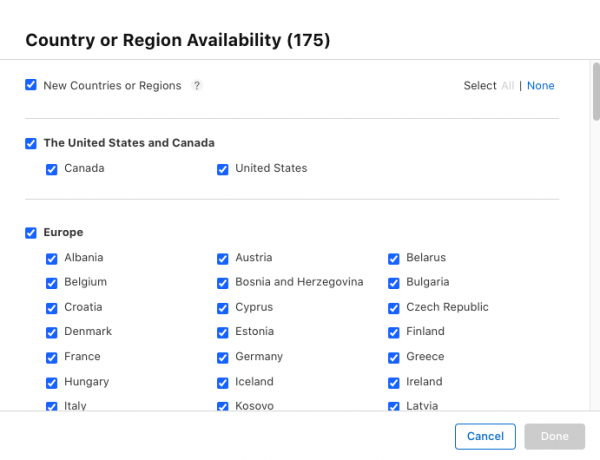This screenshot has width=600, height=460.
Task: Uncheck the Greece checkbox
Action: 394,357
